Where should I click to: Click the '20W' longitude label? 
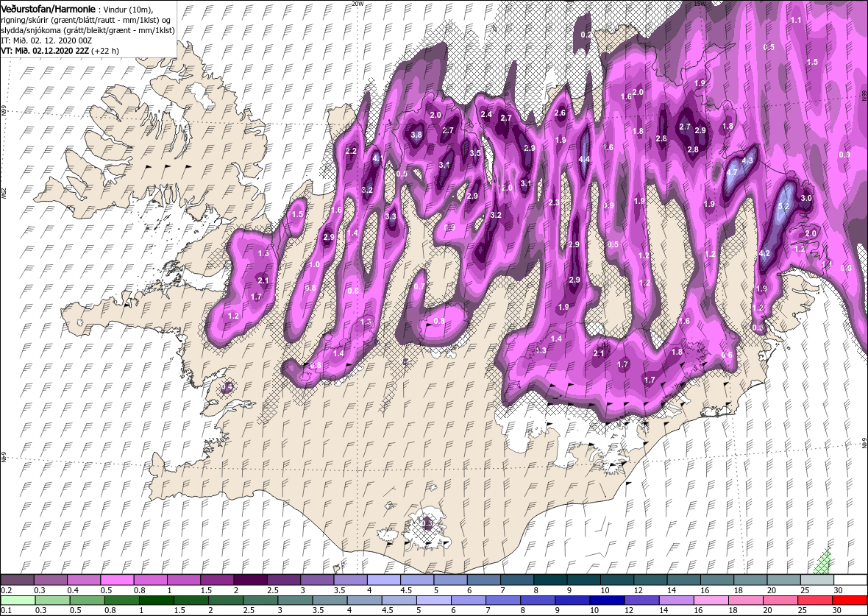pos(358,4)
